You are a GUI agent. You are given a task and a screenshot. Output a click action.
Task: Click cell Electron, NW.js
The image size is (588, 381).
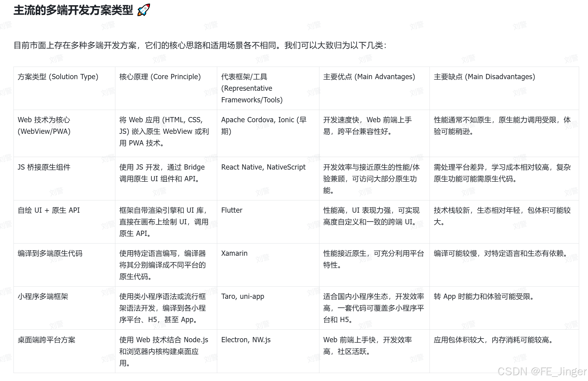pyautogui.click(x=268, y=351)
